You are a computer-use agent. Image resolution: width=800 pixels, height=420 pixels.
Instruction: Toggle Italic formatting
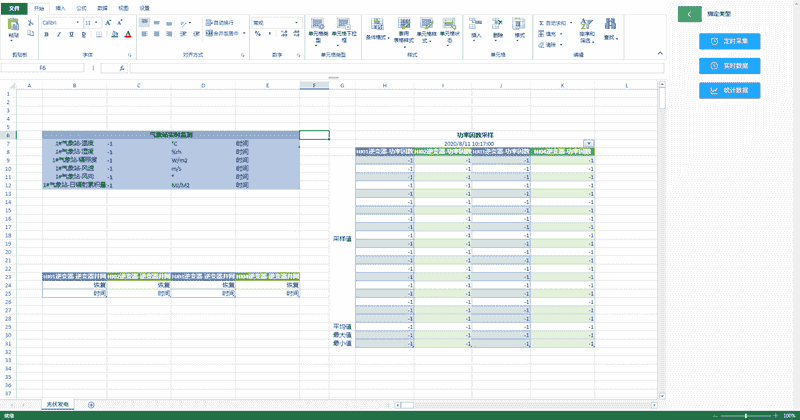tap(59, 34)
